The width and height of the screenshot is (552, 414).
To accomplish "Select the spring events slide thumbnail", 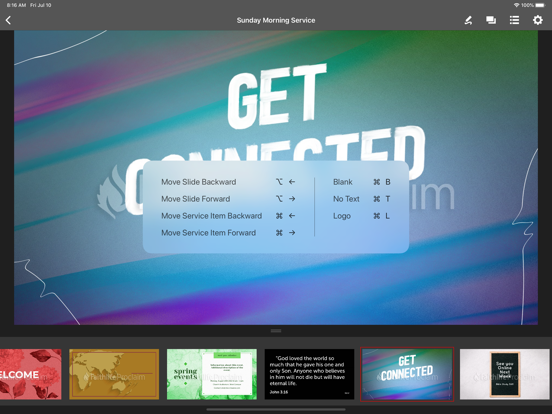I will tap(212, 374).
